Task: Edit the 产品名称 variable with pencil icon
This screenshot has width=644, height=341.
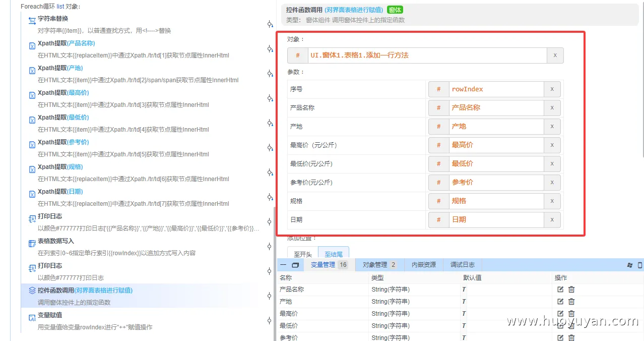Action: point(560,290)
